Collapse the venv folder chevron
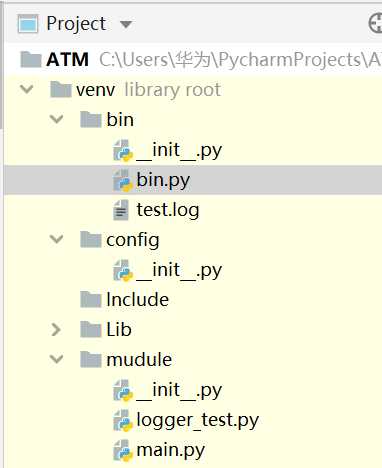Image resolution: width=382 pixels, height=468 pixels. [x=27, y=89]
